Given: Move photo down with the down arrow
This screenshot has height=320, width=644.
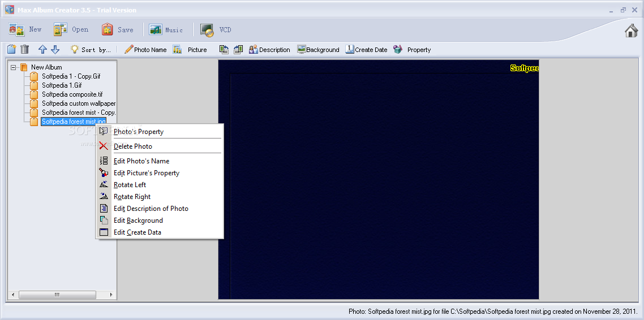Looking at the screenshot, I should point(55,50).
